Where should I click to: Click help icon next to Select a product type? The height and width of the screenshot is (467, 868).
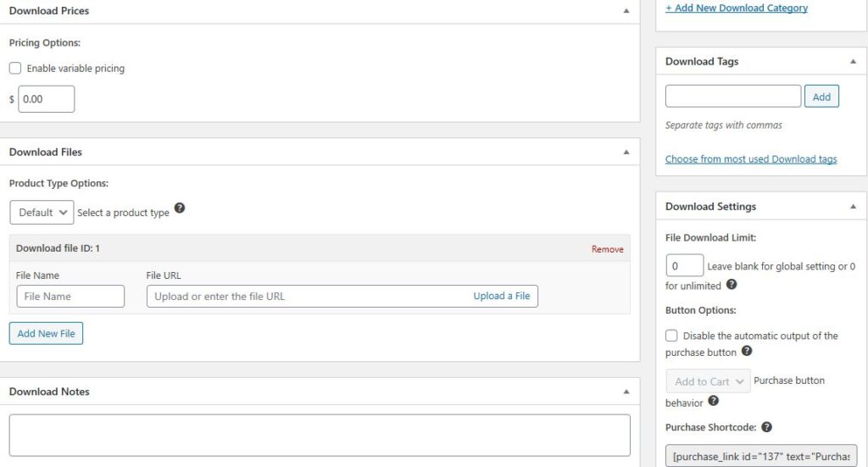pos(180,208)
